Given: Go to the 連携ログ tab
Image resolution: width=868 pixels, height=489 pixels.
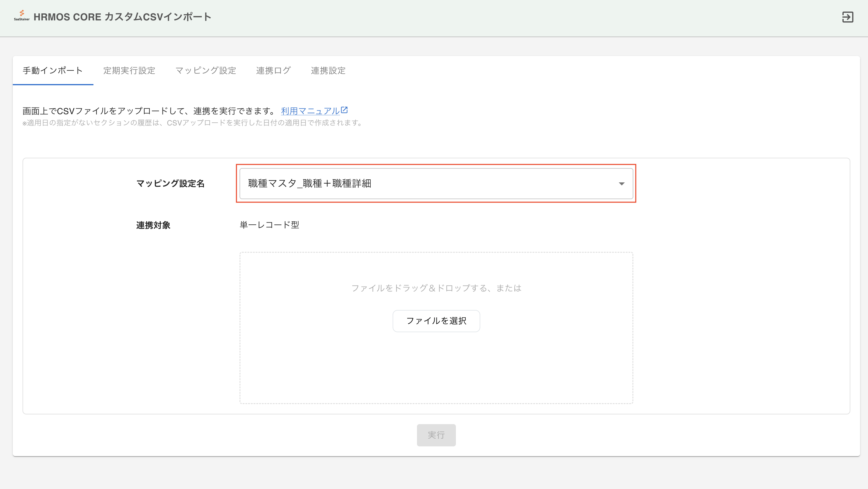Looking at the screenshot, I should [x=273, y=70].
